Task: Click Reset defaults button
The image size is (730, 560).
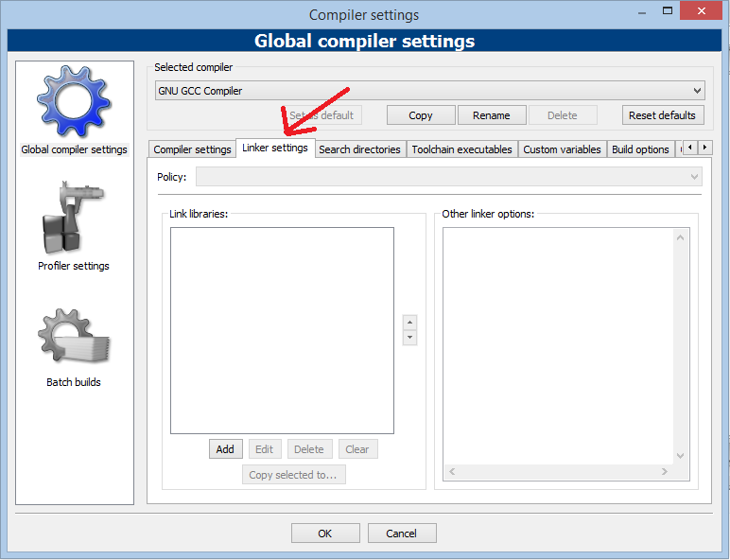Action: [x=662, y=115]
